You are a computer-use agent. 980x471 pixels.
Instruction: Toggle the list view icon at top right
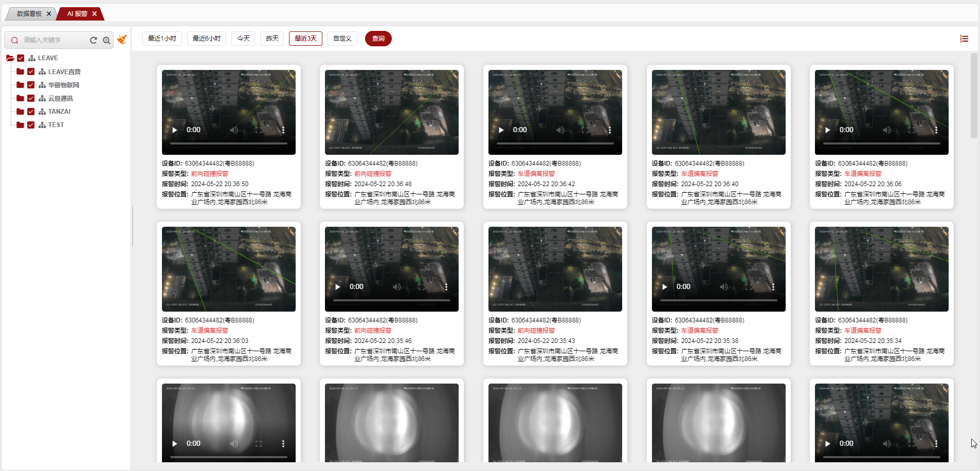(x=964, y=39)
